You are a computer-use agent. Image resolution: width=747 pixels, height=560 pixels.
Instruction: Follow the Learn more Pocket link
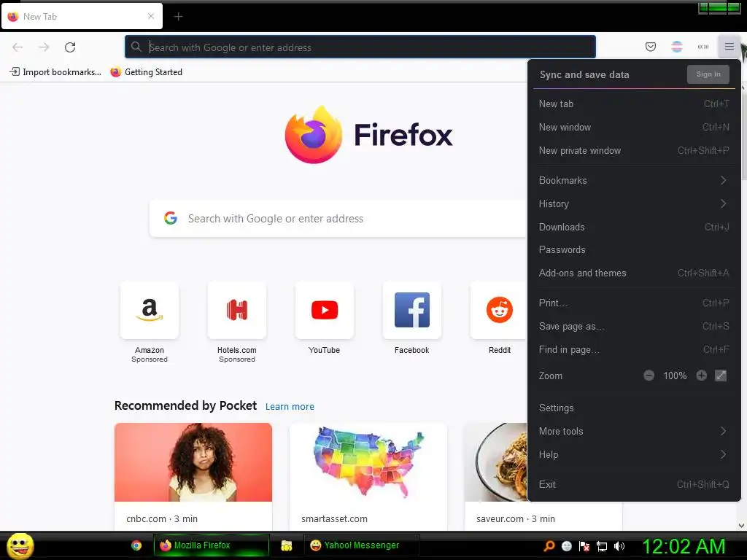click(290, 407)
